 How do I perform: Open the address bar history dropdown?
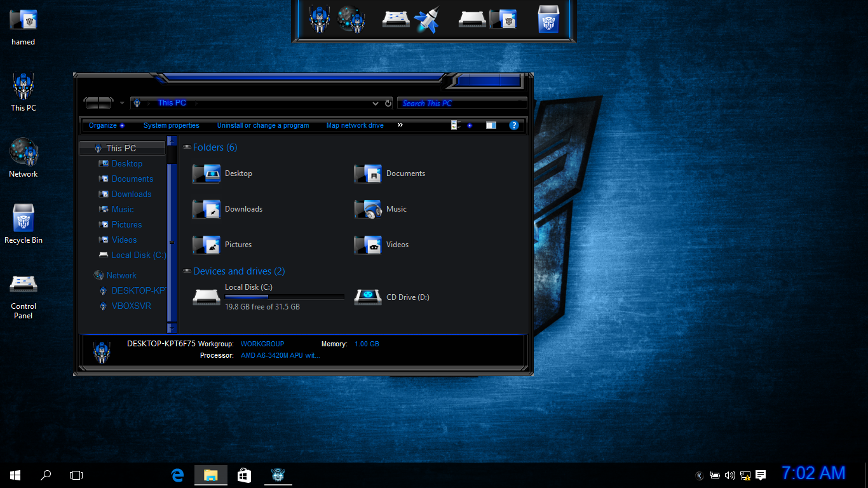pyautogui.click(x=376, y=103)
